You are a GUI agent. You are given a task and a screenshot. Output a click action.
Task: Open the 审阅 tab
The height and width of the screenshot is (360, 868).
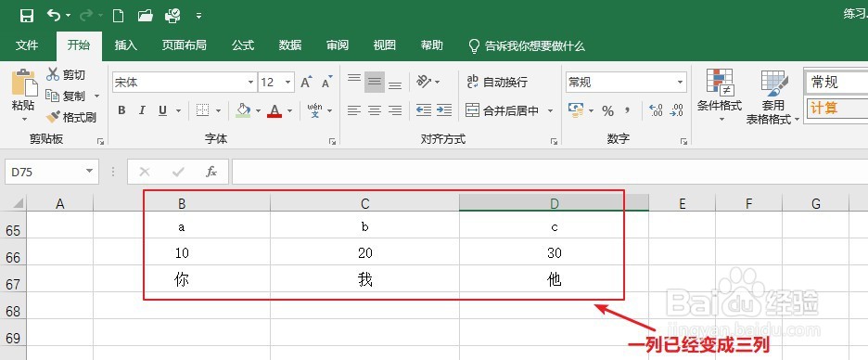coord(338,45)
